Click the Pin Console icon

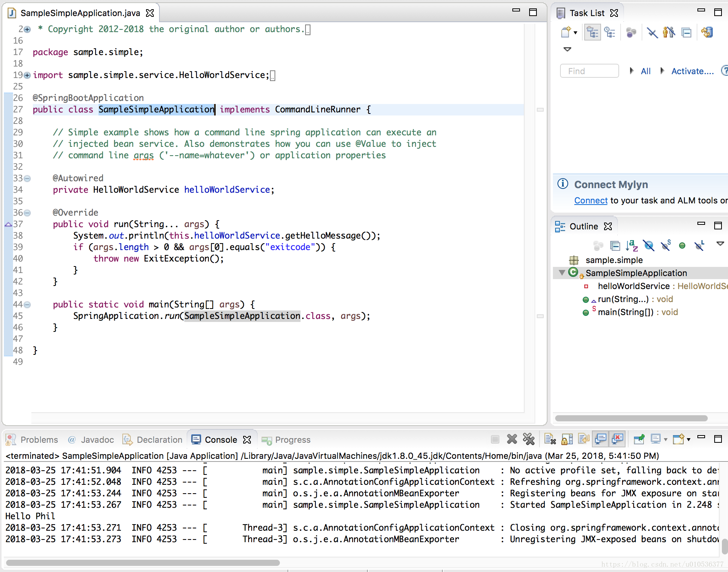[x=639, y=439]
